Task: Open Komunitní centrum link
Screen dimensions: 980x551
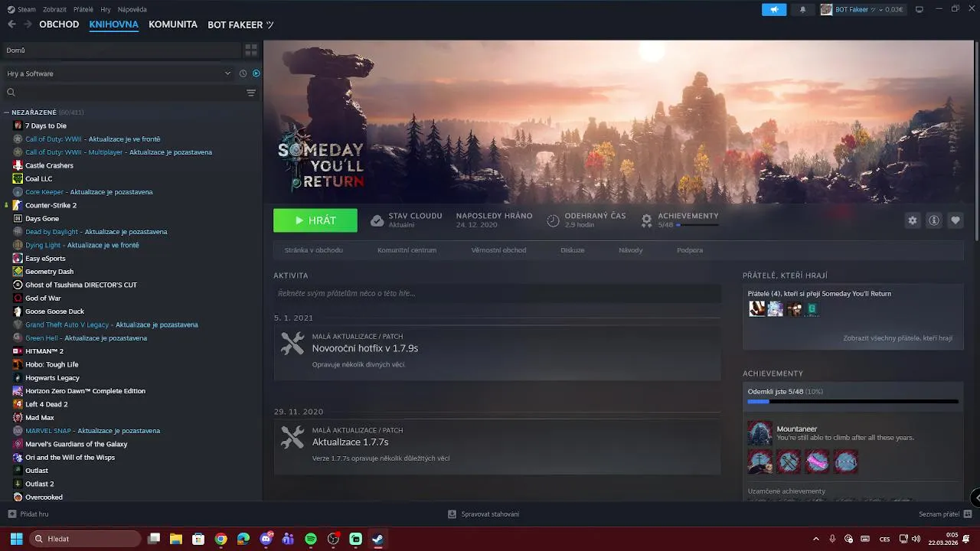Action: point(407,250)
